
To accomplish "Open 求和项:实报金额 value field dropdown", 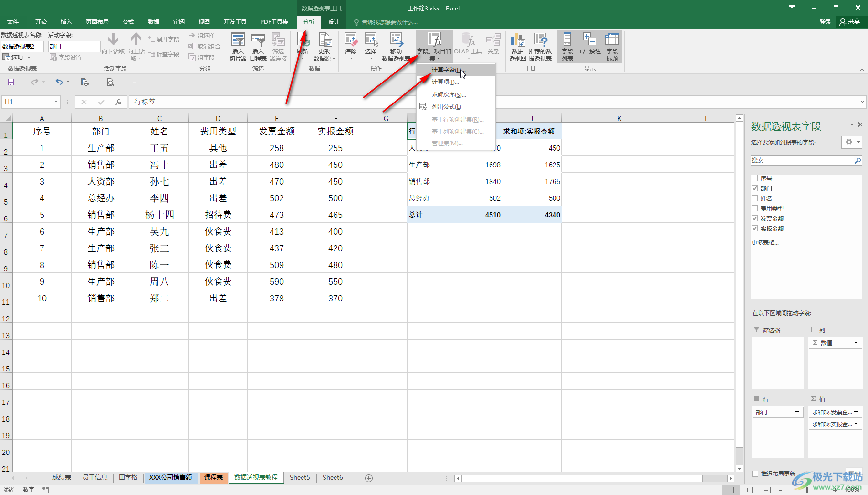I will point(856,424).
